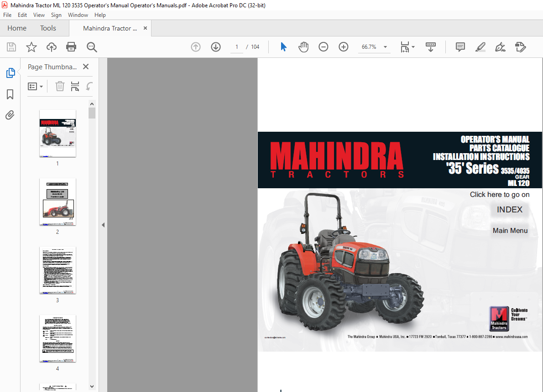Zoom out with minus button

[324, 46]
